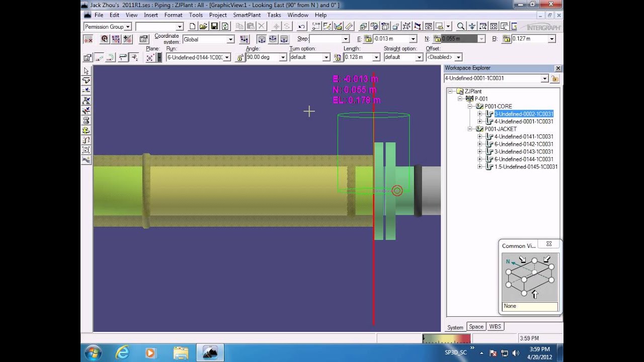The width and height of the screenshot is (644, 362).
Task: Click the Length 0.128 m field
Action: click(362, 57)
